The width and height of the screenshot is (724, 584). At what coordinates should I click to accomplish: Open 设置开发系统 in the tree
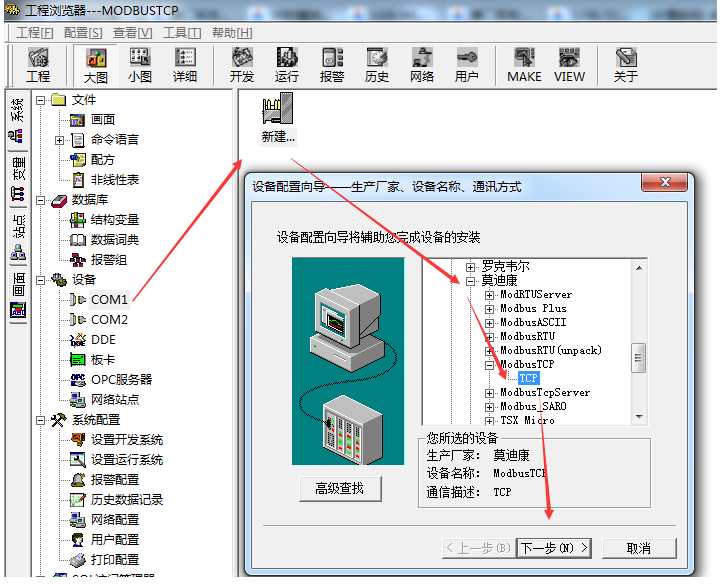[x=127, y=440]
